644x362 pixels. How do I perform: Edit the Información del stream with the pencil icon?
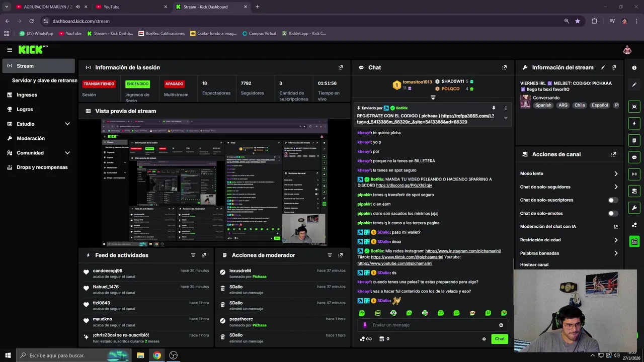(x=603, y=67)
